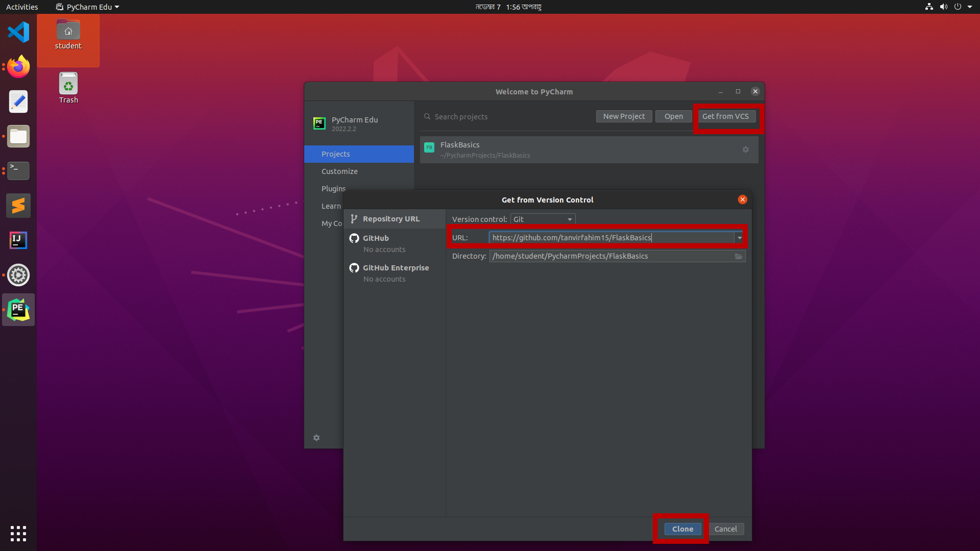Click the New Project button
This screenshot has height=551, width=980.
click(624, 116)
